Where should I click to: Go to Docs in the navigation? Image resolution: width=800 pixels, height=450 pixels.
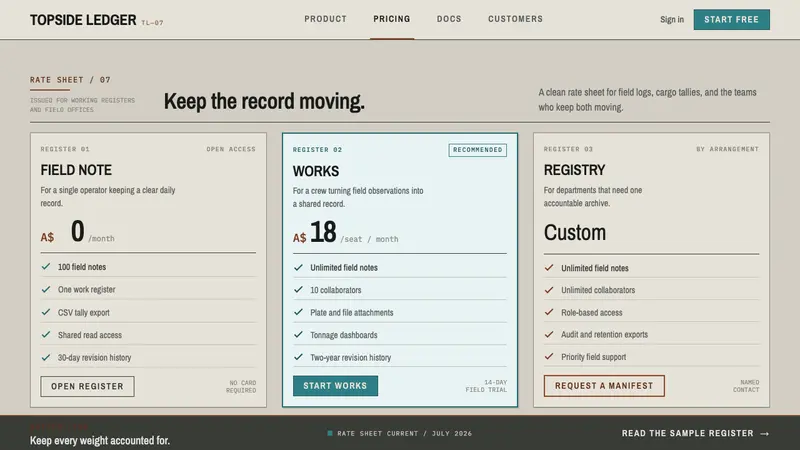449,19
